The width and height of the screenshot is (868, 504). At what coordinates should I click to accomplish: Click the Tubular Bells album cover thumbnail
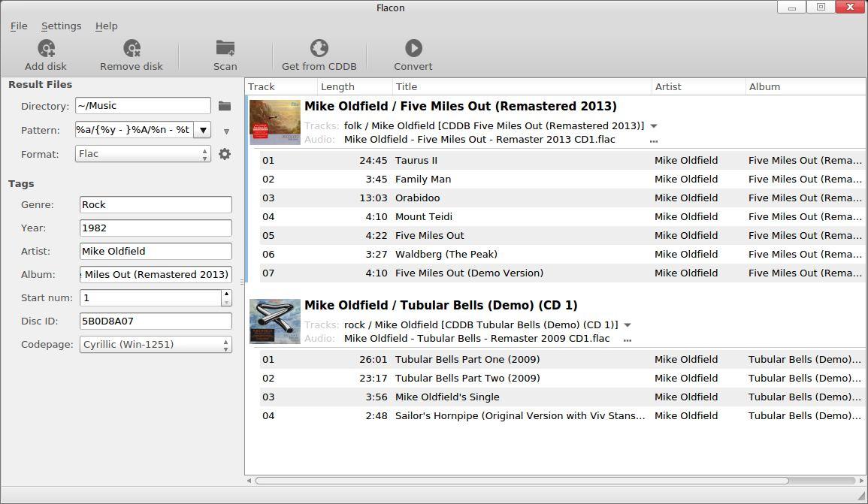[x=275, y=321]
